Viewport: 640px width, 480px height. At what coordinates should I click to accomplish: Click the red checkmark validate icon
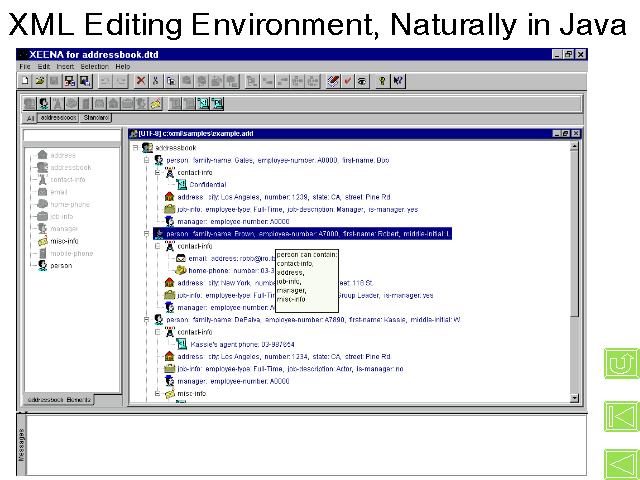(x=347, y=80)
